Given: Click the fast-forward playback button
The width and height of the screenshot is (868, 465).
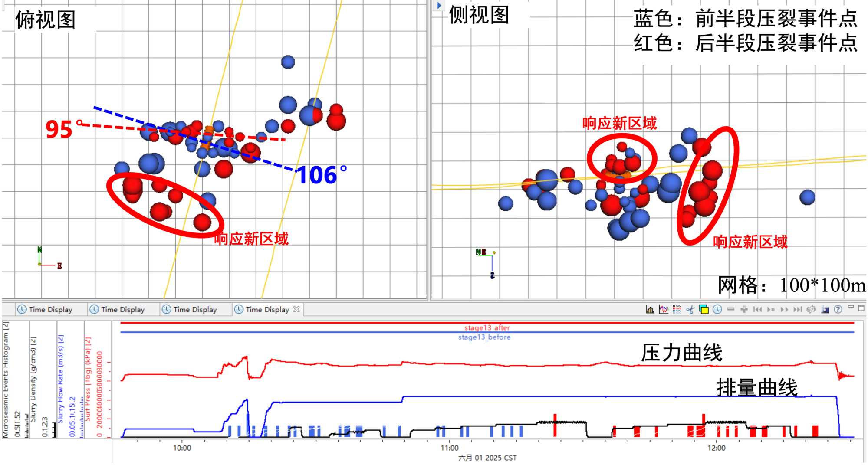Looking at the screenshot, I should click(x=784, y=309).
